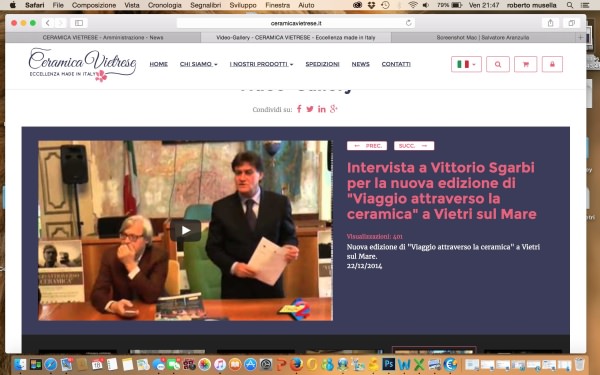Open Time Machine menu bar icon
Viewport: 600px width, 375px height.
385,5
